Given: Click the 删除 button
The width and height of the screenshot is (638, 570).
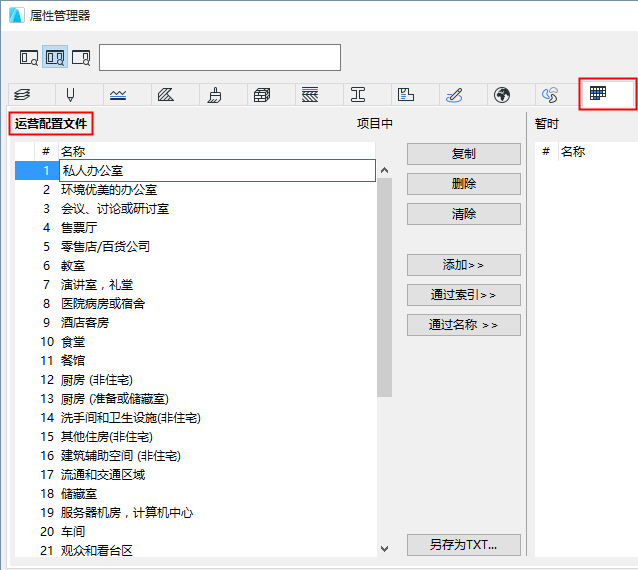Looking at the screenshot, I should tap(463, 184).
